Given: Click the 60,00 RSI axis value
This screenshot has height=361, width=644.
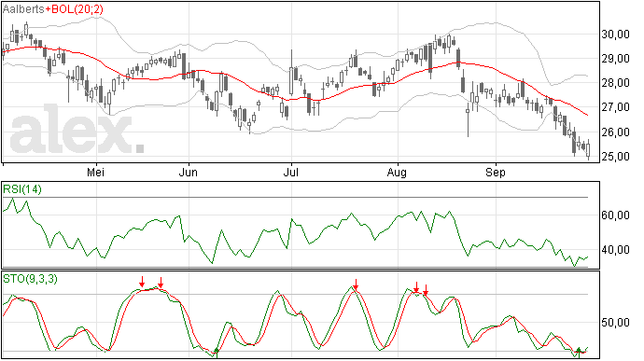Looking at the screenshot, I should (x=616, y=215).
